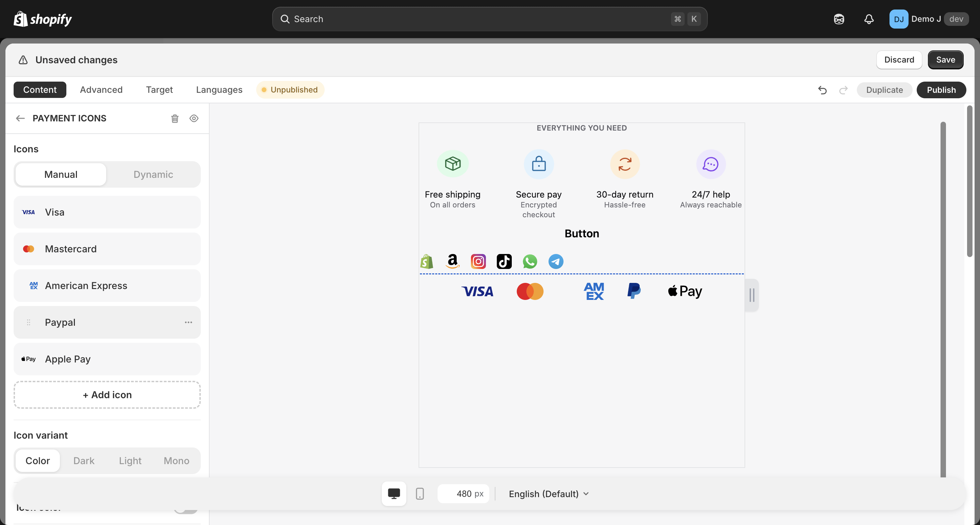
Task: Click the preview pane vertical scrollbar
Action: [x=943, y=300]
